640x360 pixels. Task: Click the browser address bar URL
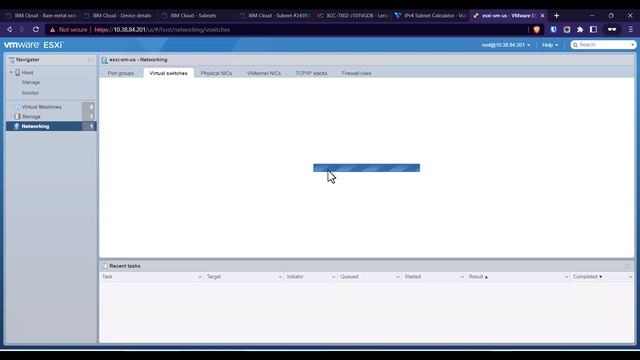[x=162, y=30]
